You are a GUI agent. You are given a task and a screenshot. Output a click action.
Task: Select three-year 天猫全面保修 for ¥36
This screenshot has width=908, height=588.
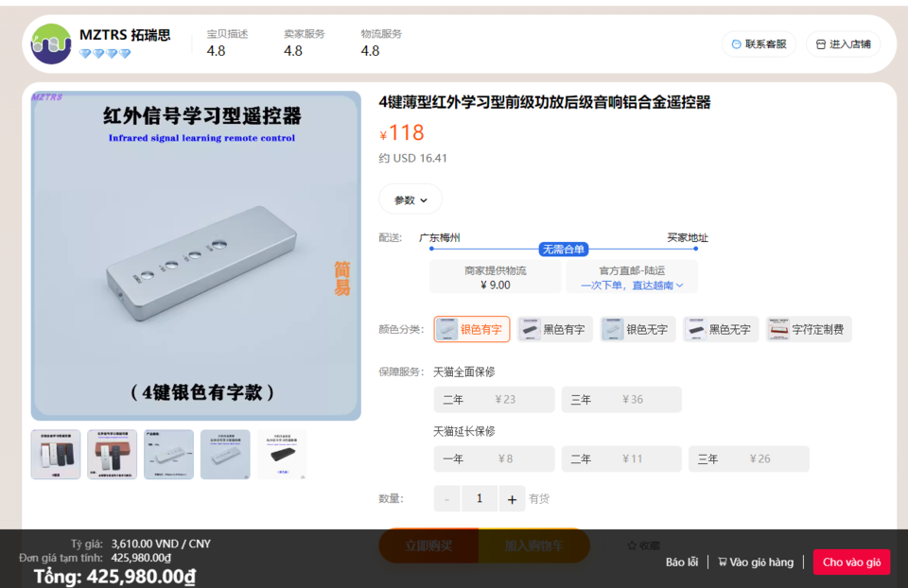(621, 399)
